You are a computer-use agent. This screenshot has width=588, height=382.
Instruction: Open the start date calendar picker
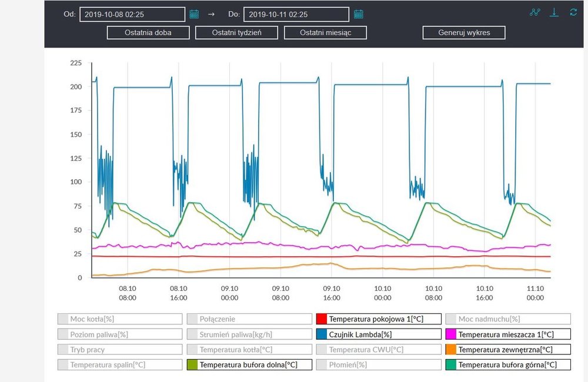(195, 14)
